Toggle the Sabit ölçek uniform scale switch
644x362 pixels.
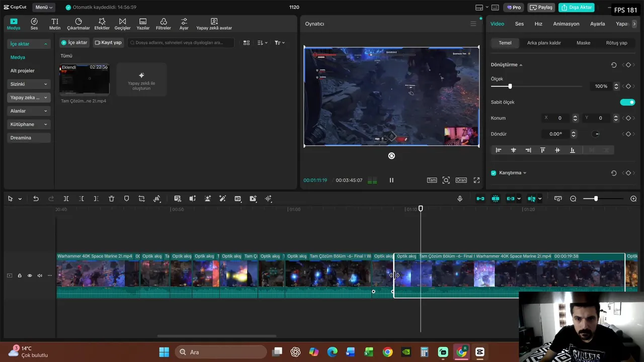tap(627, 102)
